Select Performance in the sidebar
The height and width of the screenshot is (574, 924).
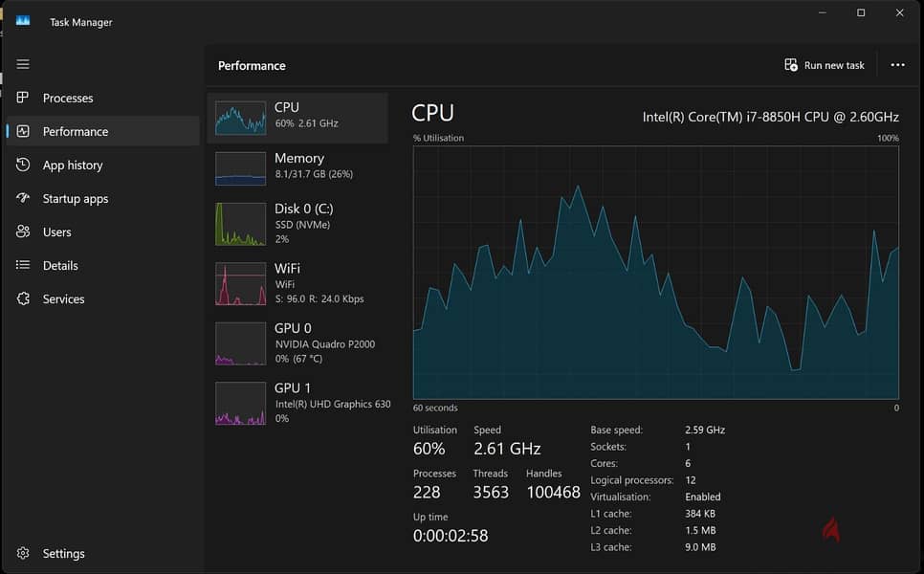(x=103, y=131)
